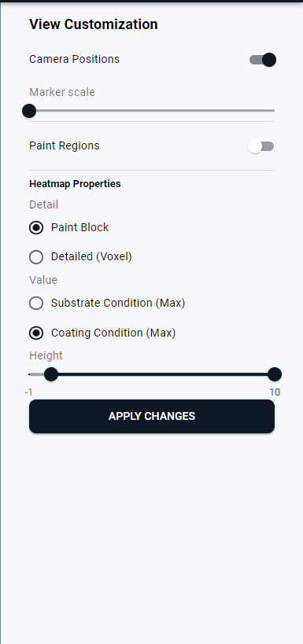
Task: Click the Height maximum value label 10
Action: pyautogui.click(x=275, y=392)
